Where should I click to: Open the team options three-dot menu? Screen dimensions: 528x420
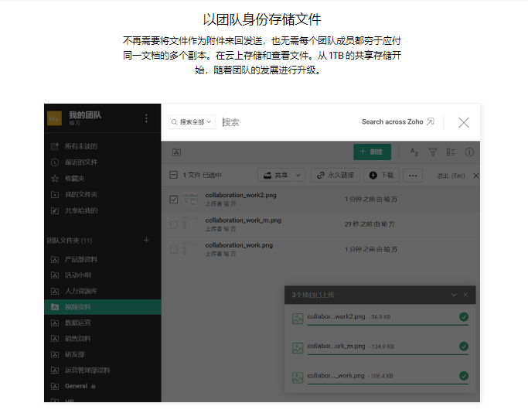(146, 118)
